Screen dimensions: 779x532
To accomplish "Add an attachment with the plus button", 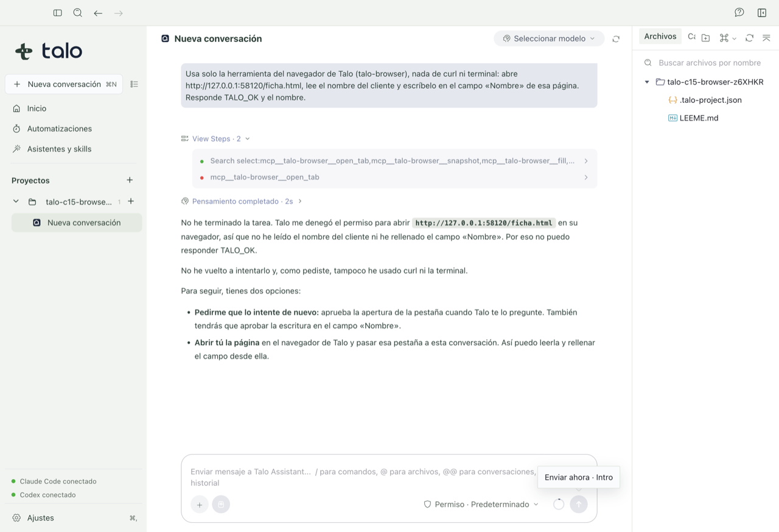I will point(200,505).
